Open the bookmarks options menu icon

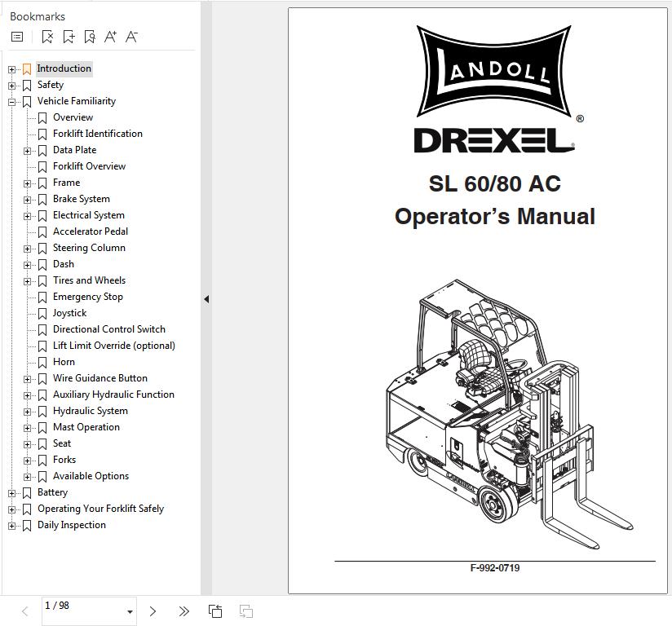[17, 37]
